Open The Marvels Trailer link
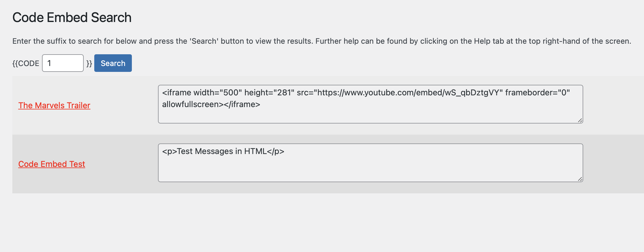Screen dimensions: 644x252 (x=54, y=105)
